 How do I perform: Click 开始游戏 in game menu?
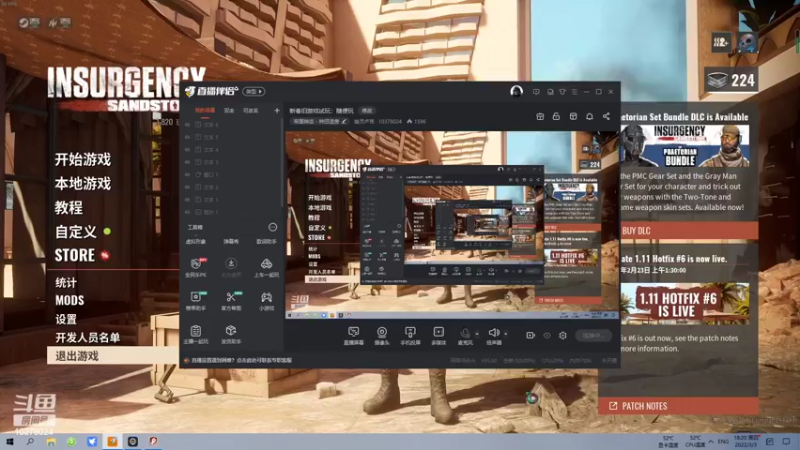(83, 159)
